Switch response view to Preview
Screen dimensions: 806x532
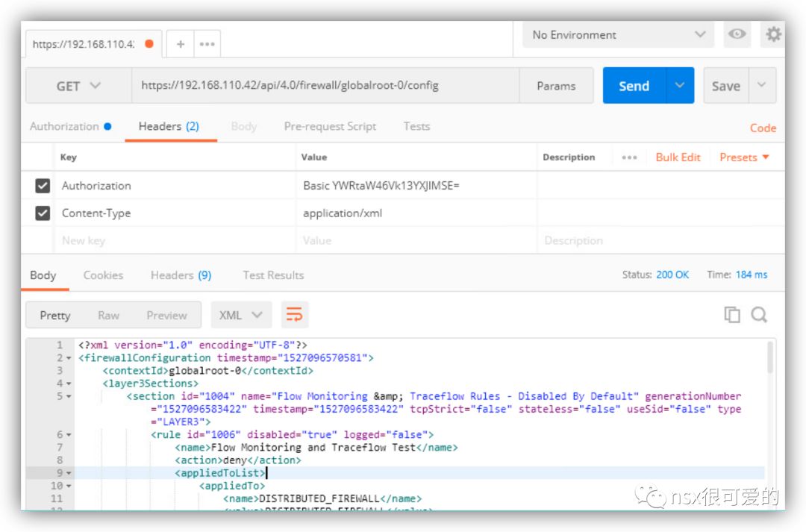point(166,315)
